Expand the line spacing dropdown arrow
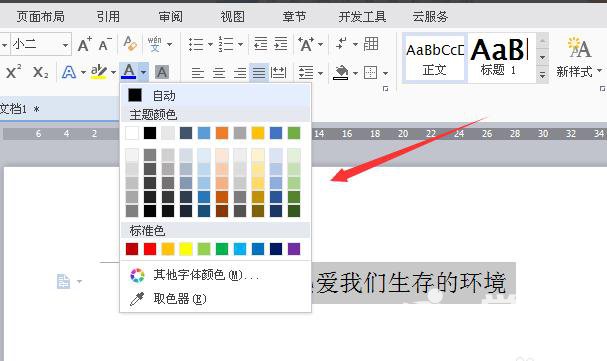 (320, 73)
